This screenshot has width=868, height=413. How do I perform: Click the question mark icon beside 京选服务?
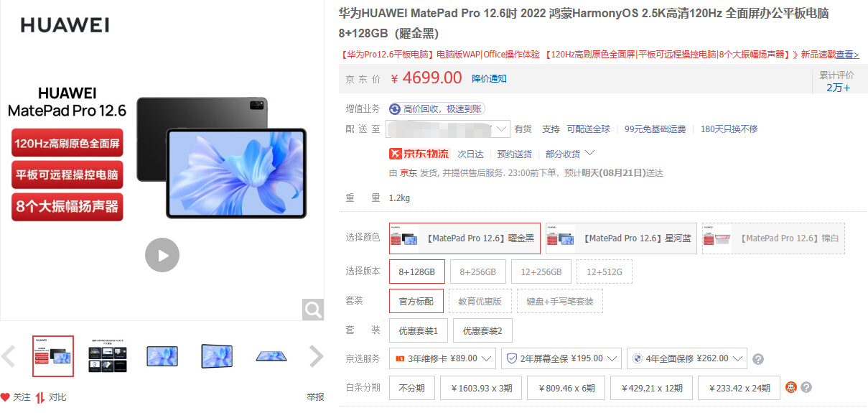point(758,359)
